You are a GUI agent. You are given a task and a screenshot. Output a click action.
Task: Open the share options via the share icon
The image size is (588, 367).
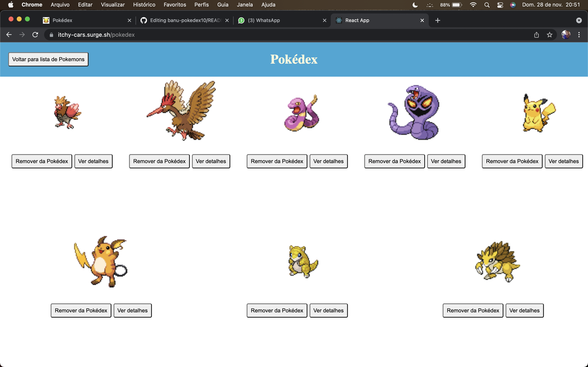[x=537, y=35]
